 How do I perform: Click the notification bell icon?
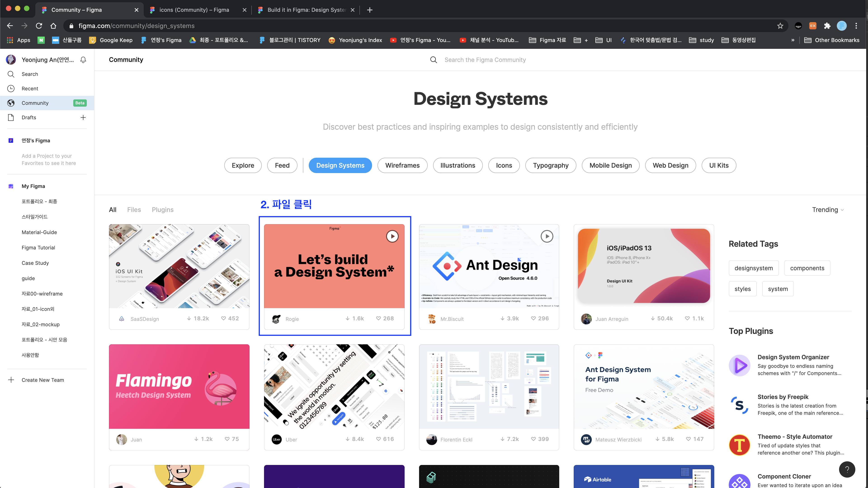tap(83, 60)
